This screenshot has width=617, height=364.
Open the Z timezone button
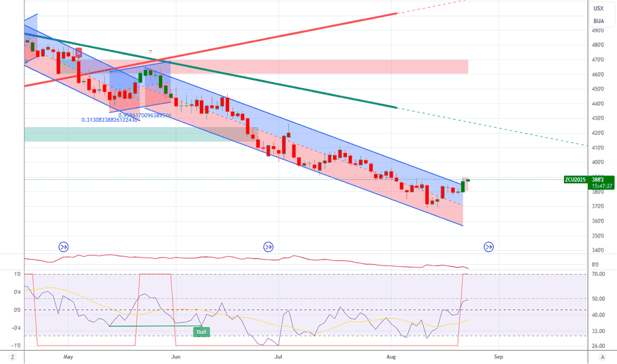(x=13, y=357)
